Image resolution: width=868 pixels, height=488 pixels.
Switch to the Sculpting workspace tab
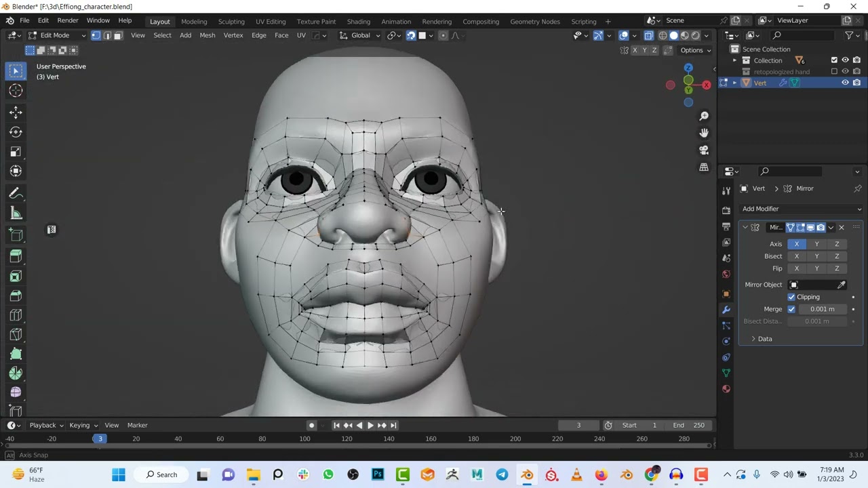point(231,22)
